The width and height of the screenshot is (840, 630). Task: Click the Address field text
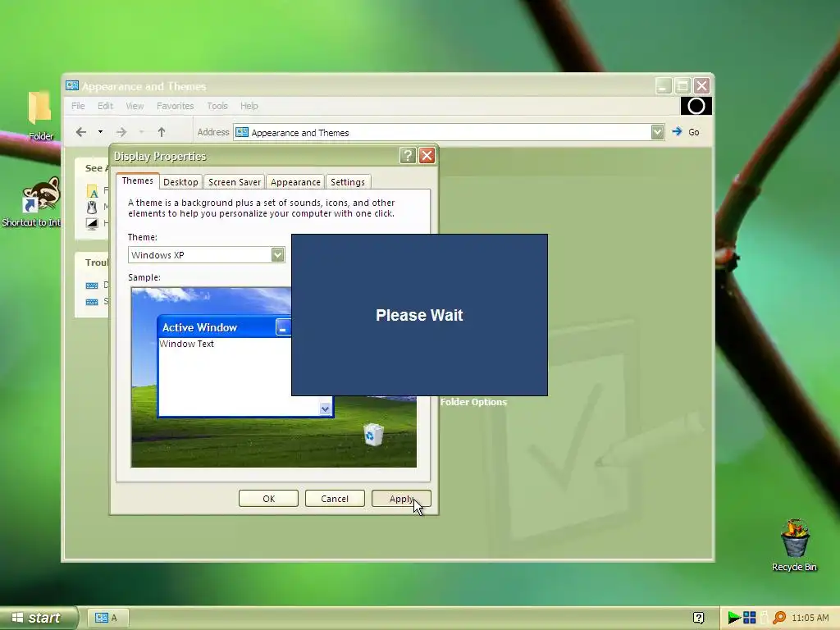(x=300, y=133)
